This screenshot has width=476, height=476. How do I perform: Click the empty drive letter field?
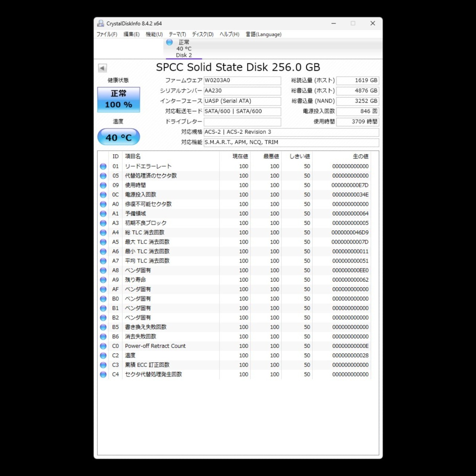[x=242, y=122]
